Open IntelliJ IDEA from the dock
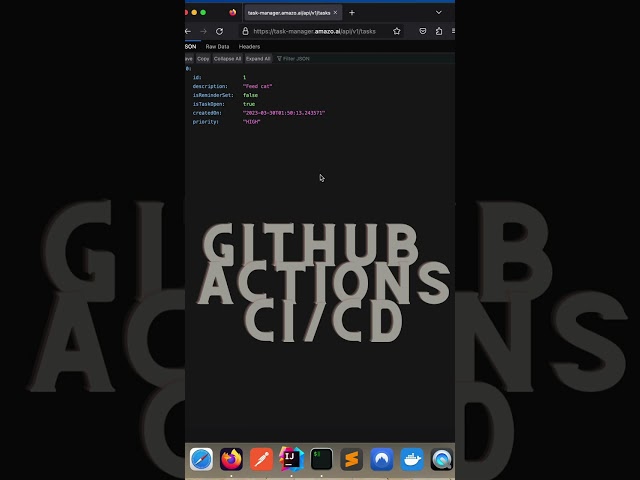Screen dimensions: 640x480 291,459
